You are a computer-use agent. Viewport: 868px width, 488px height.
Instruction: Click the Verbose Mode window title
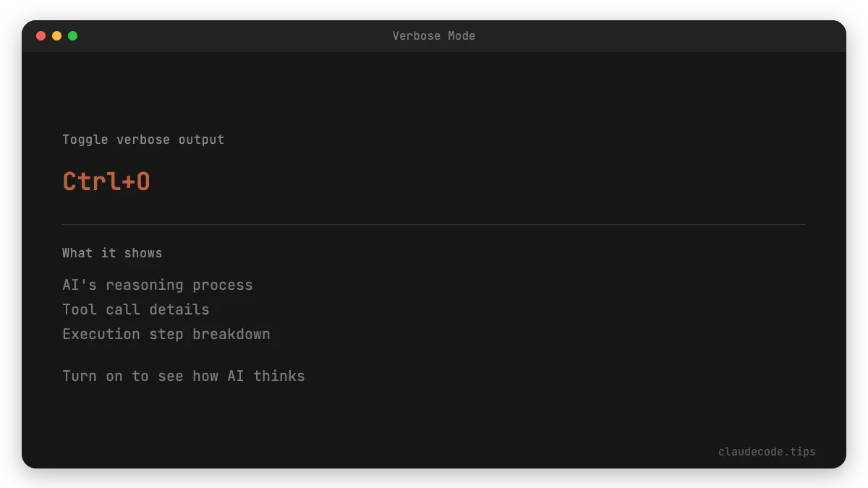tap(433, 36)
